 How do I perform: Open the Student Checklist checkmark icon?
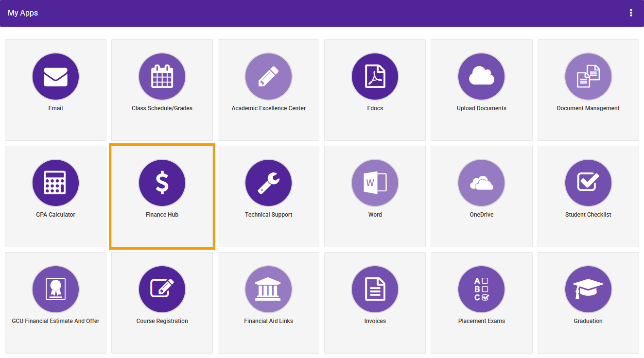[588, 183]
